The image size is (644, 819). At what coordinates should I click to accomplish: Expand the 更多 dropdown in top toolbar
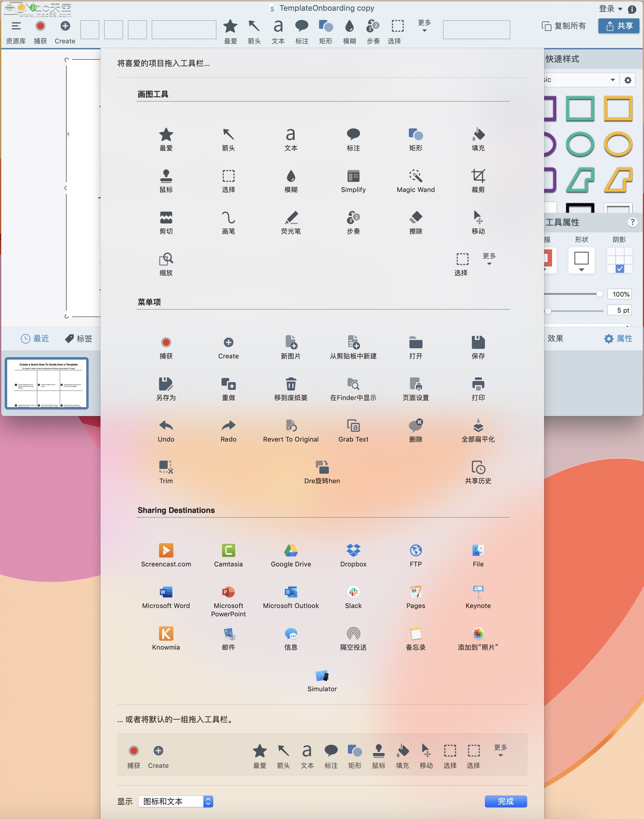coord(424,25)
